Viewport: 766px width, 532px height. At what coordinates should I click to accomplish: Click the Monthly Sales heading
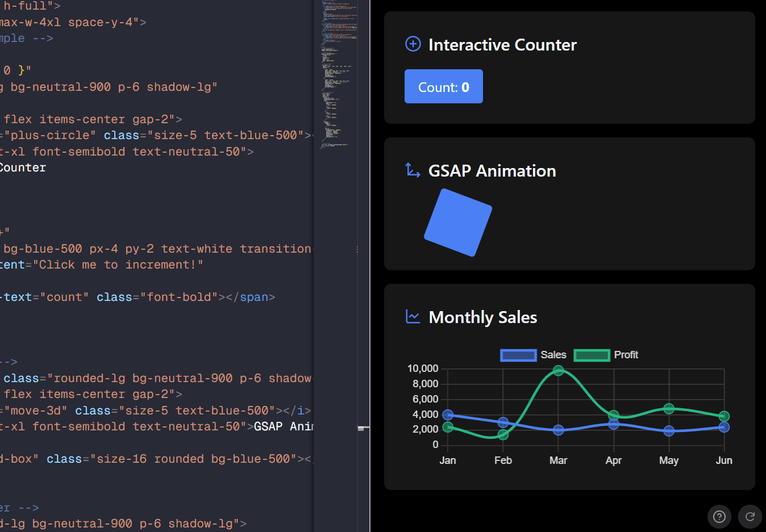(x=482, y=317)
